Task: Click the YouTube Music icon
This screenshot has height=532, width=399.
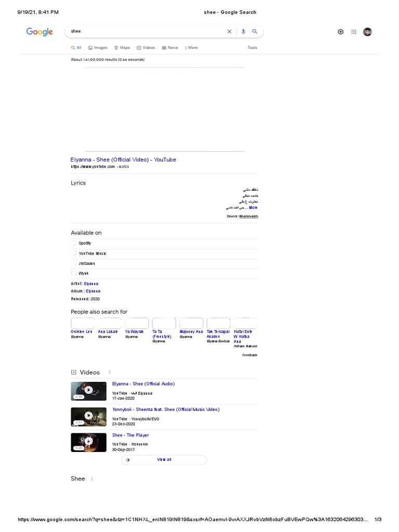Action: pyautogui.click(x=74, y=253)
